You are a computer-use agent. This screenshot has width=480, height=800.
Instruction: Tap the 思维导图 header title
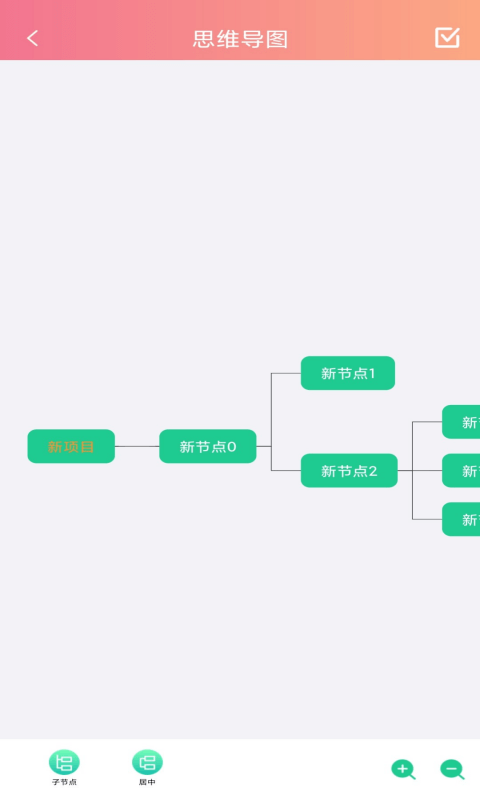point(240,39)
